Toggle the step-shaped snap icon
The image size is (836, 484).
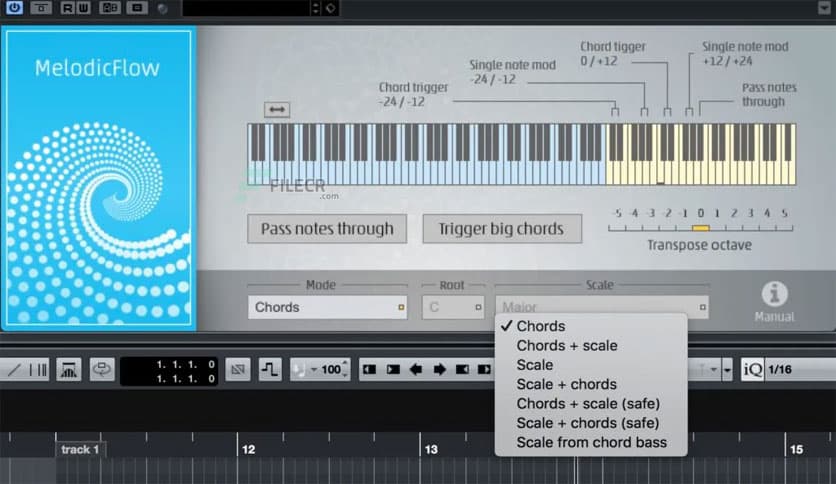point(270,369)
